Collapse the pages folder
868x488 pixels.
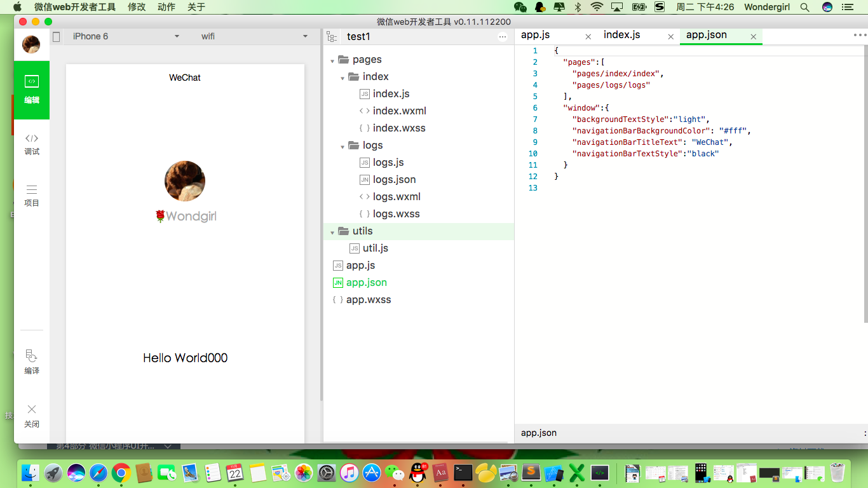[x=332, y=60]
